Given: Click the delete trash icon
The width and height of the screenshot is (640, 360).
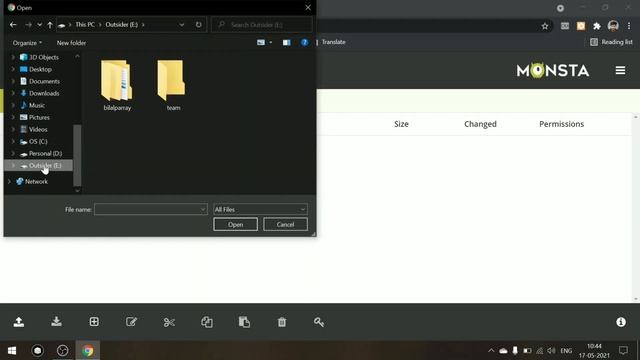Looking at the screenshot, I should (282, 322).
